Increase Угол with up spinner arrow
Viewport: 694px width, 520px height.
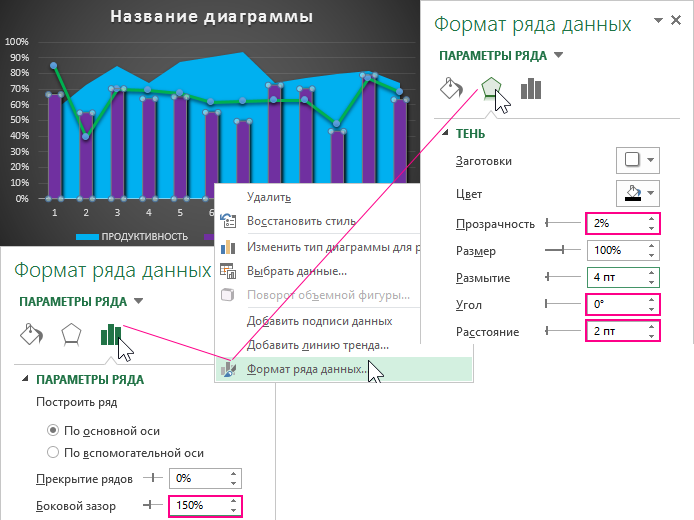coord(652,300)
